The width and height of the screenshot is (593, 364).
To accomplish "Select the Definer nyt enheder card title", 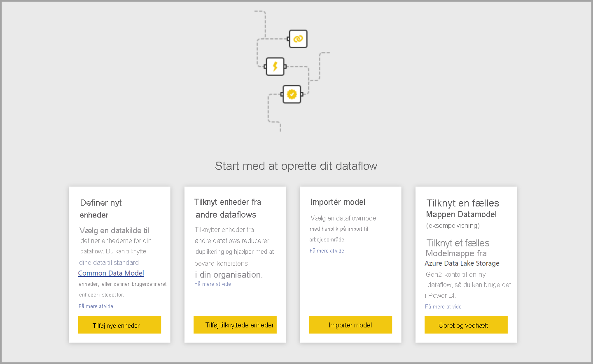I will (101, 209).
